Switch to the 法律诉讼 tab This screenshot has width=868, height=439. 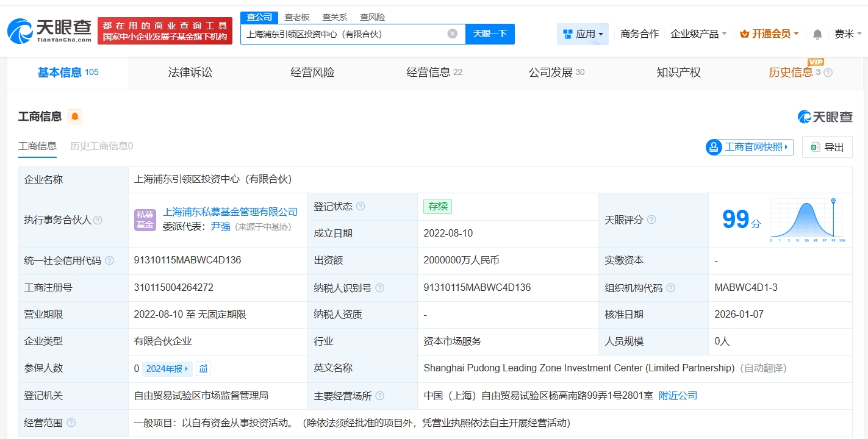pos(190,73)
